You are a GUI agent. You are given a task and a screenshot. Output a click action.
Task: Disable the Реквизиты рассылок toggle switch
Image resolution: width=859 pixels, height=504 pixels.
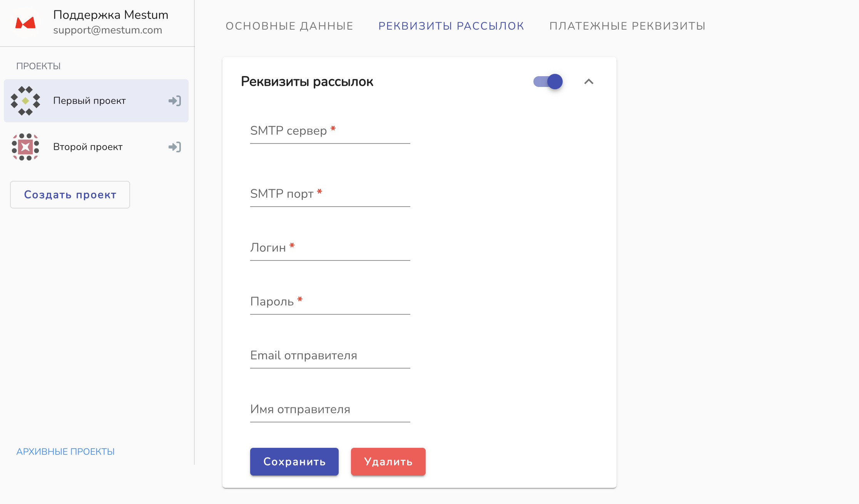pos(548,82)
